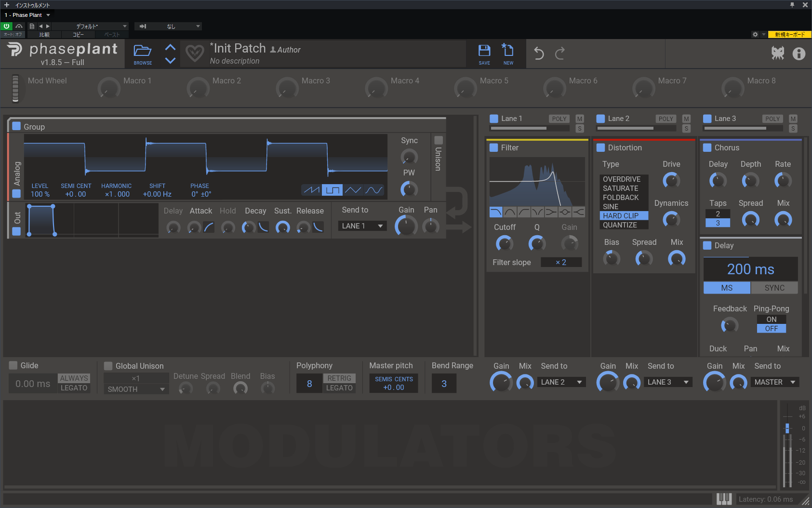
Task: Switch delay time mode to SYNC
Action: 774,288
